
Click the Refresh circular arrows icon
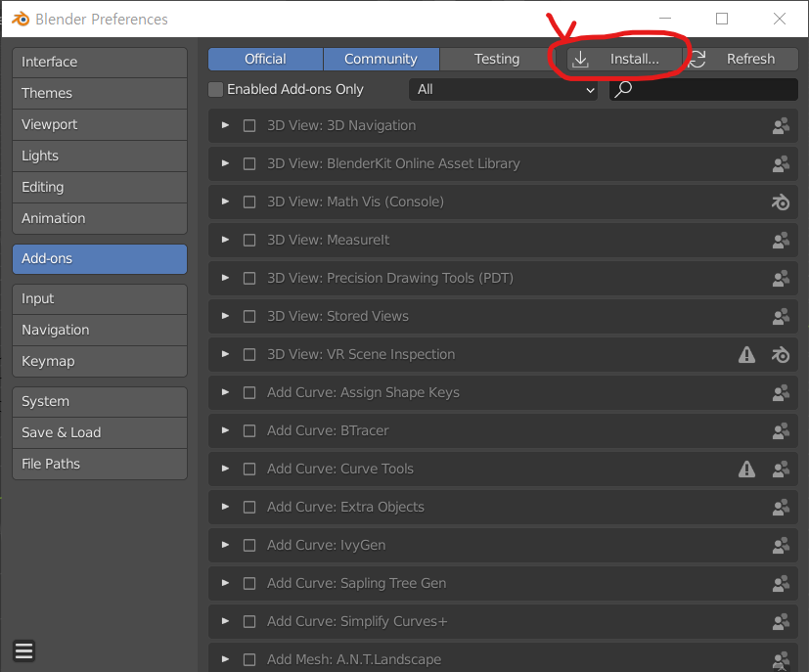click(697, 59)
